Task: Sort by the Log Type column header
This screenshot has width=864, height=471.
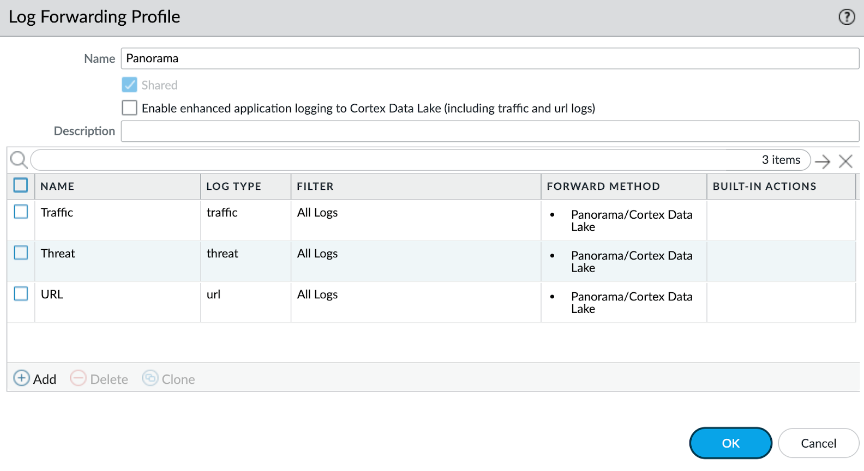Action: [233, 186]
